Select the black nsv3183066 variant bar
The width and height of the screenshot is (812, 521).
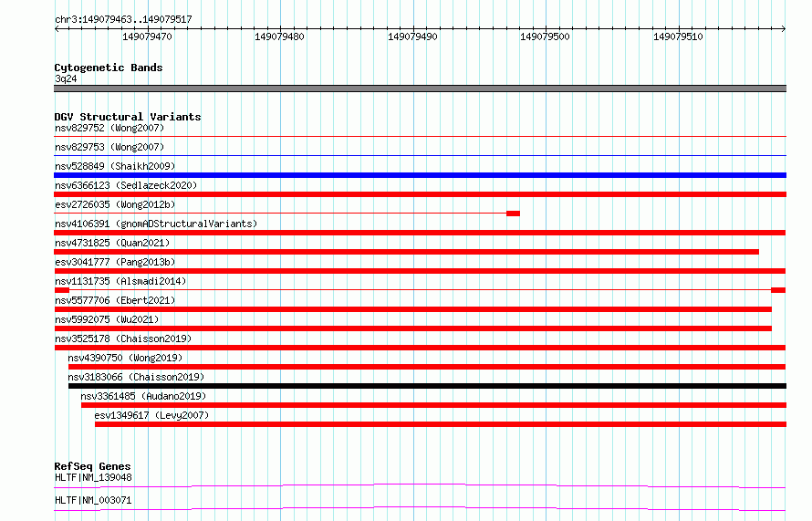(x=427, y=386)
